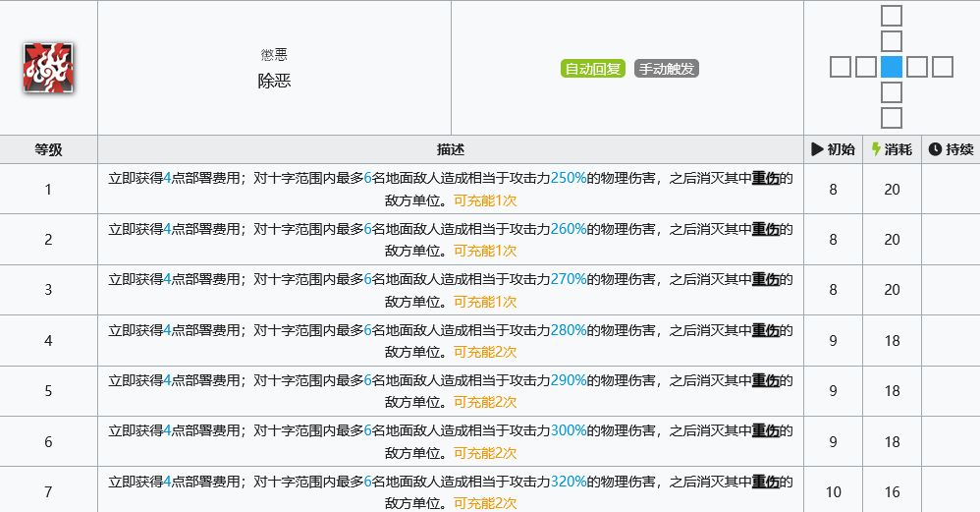This screenshot has height=512, width=980.
Task: Click the clock icon beside 持续
Action: coord(935,148)
